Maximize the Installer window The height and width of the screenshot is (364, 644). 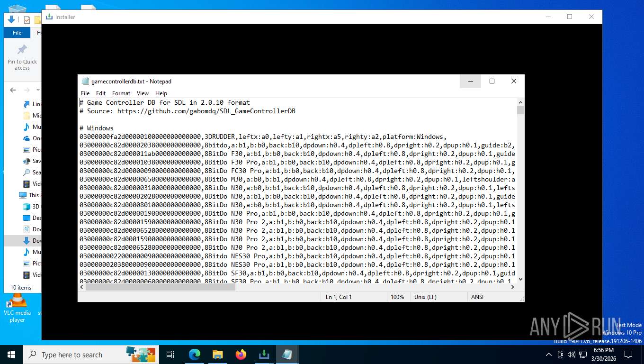tap(570, 17)
